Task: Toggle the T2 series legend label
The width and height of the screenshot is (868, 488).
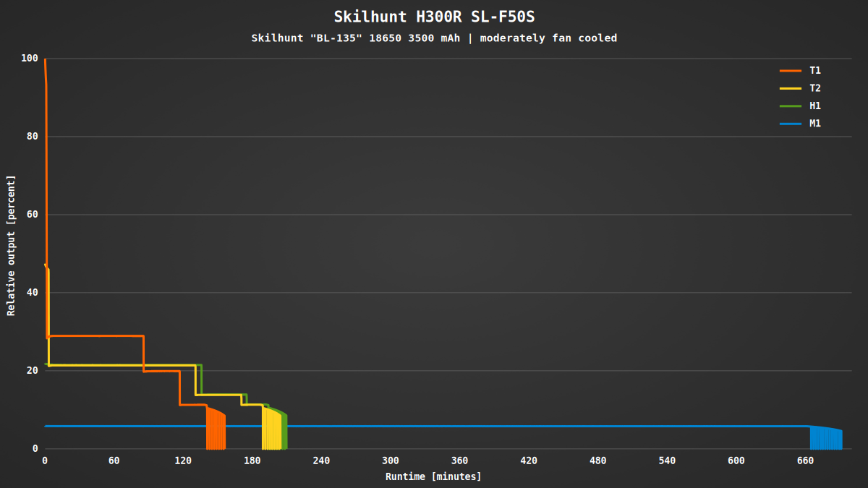Action: [814, 88]
